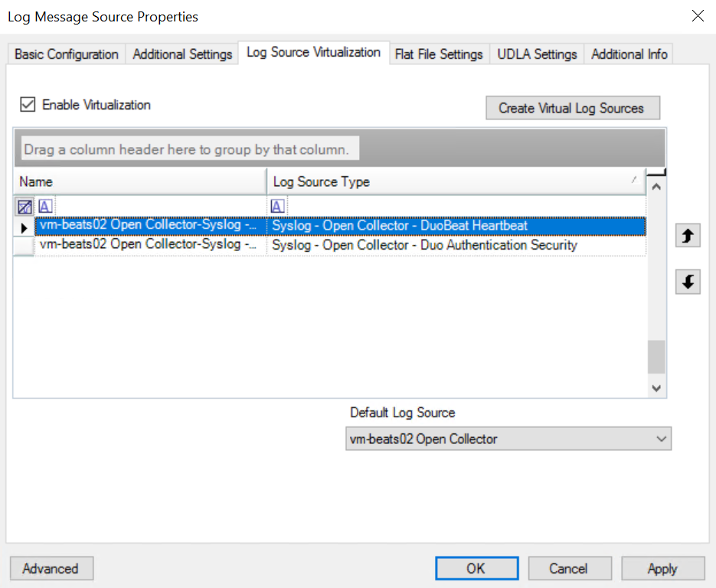Click the Create Virtual Log Sources button
Image resolution: width=716 pixels, height=588 pixels.
[x=572, y=108]
